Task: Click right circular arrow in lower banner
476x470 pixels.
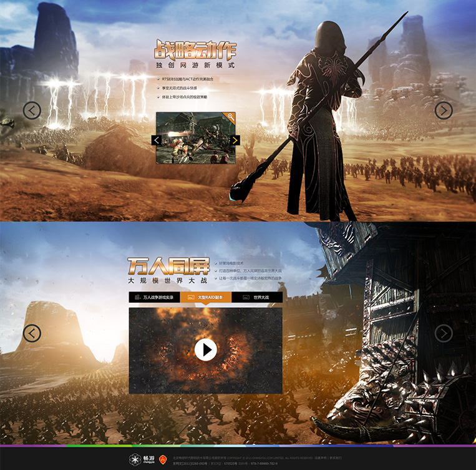Action: pos(444,333)
